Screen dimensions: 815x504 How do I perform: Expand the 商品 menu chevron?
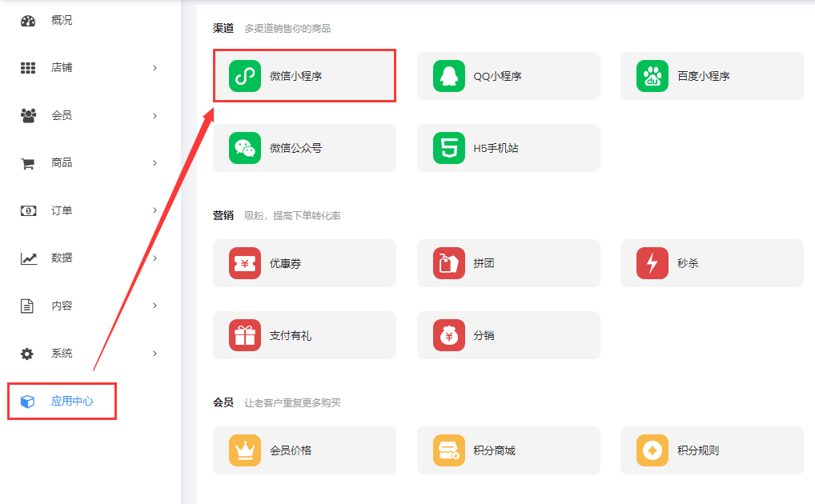click(x=155, y=163)
